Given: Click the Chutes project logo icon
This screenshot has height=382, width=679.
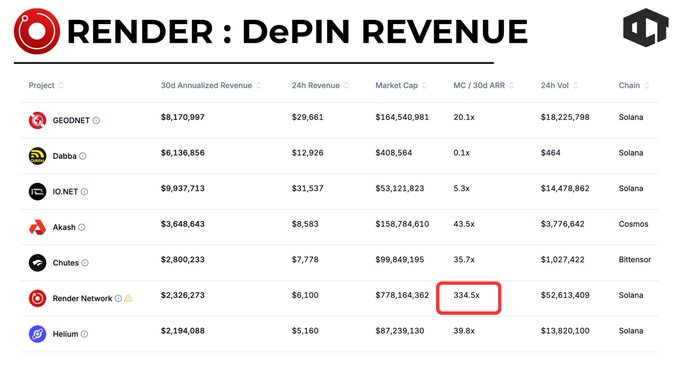Looking at the screenshot, I should point(37,263).
